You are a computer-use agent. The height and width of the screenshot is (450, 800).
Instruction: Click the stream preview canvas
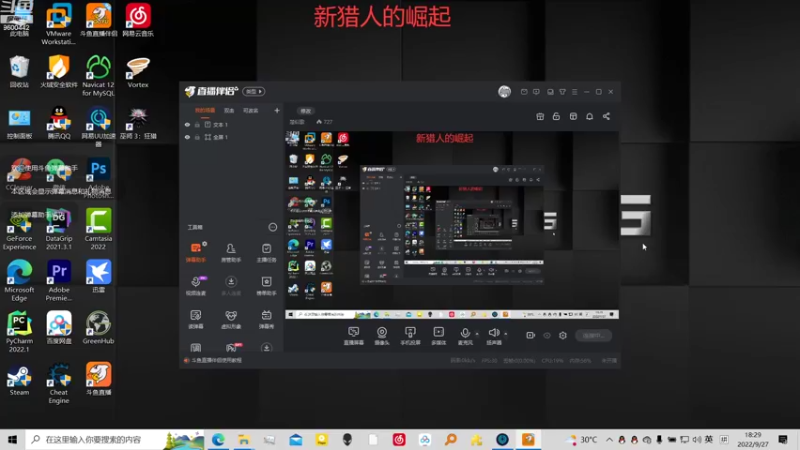[452, 225]
